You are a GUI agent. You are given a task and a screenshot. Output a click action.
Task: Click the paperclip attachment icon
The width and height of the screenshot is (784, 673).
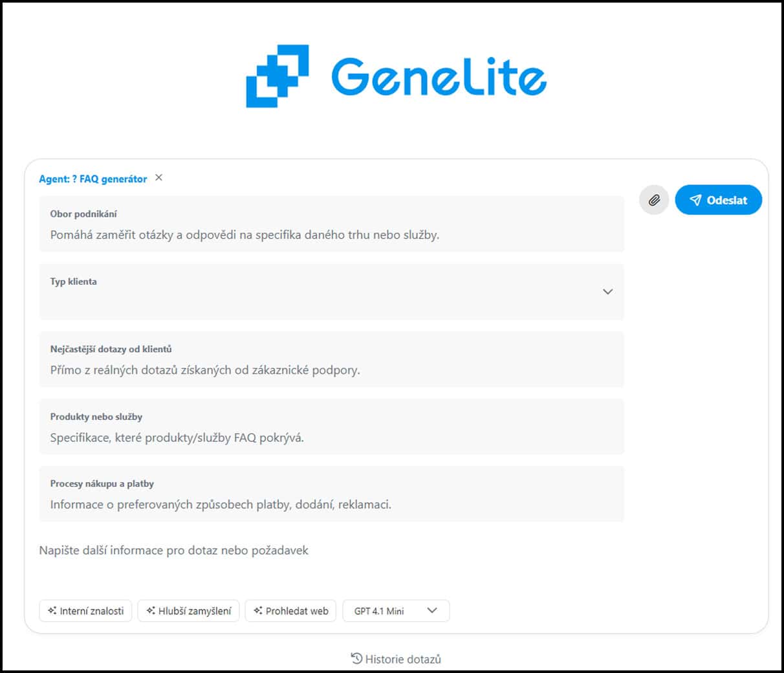(x=654, y=200)
